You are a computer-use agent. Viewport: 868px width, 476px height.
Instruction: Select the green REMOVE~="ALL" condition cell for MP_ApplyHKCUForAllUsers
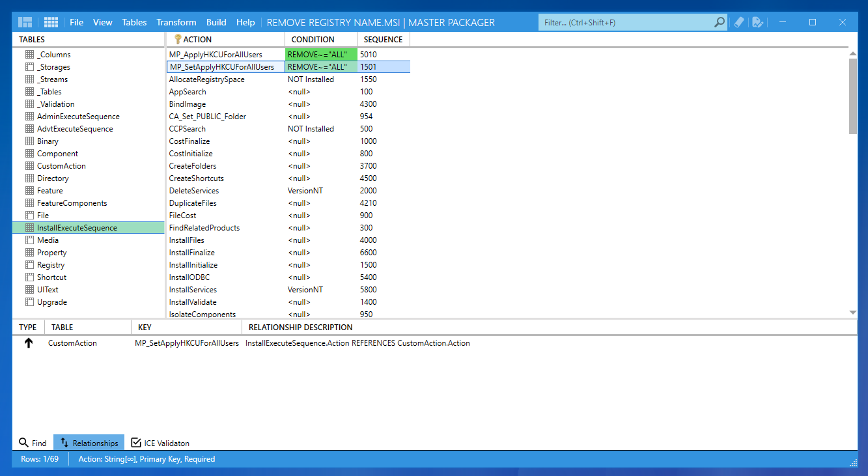321,55
